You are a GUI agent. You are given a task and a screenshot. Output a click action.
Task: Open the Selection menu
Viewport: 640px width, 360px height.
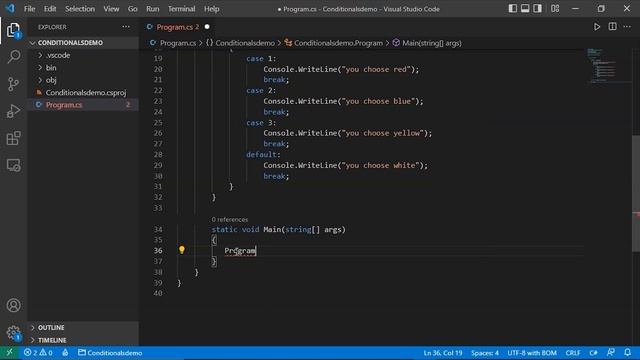click(80, 9)
